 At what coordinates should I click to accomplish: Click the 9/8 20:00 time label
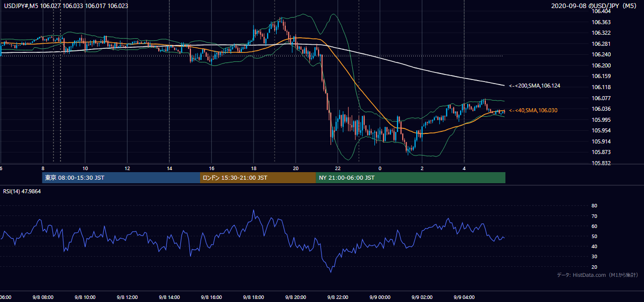(296, 297)
